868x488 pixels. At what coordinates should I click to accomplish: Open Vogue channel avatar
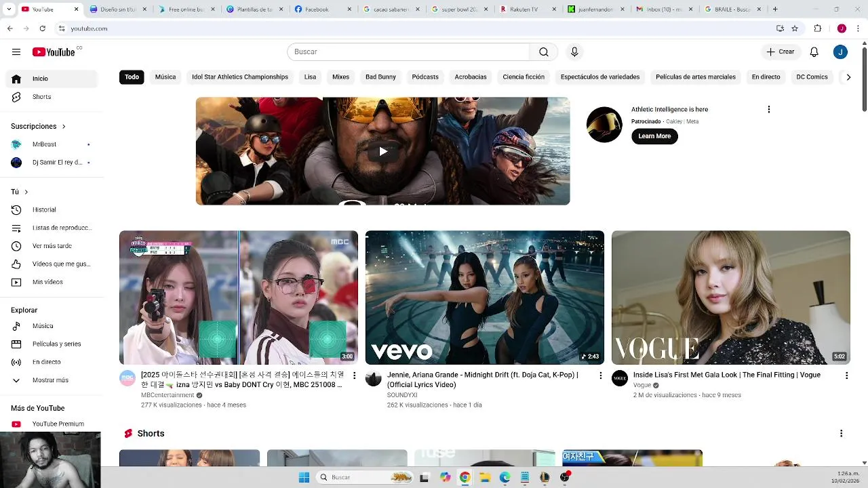tap(620, 378)
